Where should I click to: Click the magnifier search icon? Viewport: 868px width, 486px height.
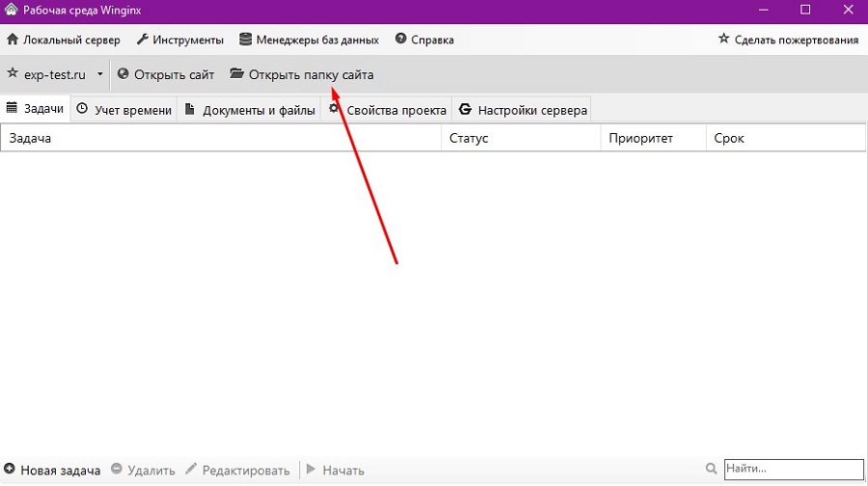712,469
